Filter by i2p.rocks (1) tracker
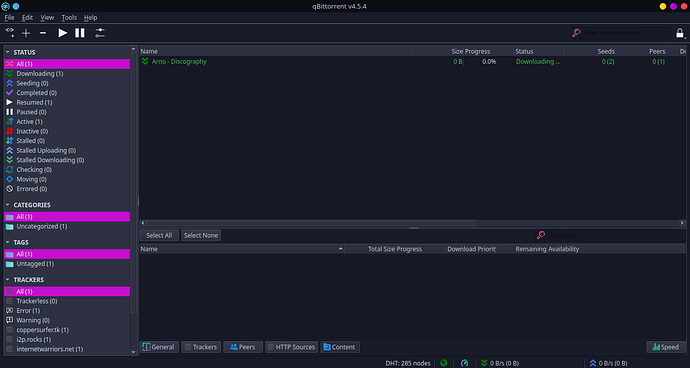690x368 pixels. (x=67, y=339)
